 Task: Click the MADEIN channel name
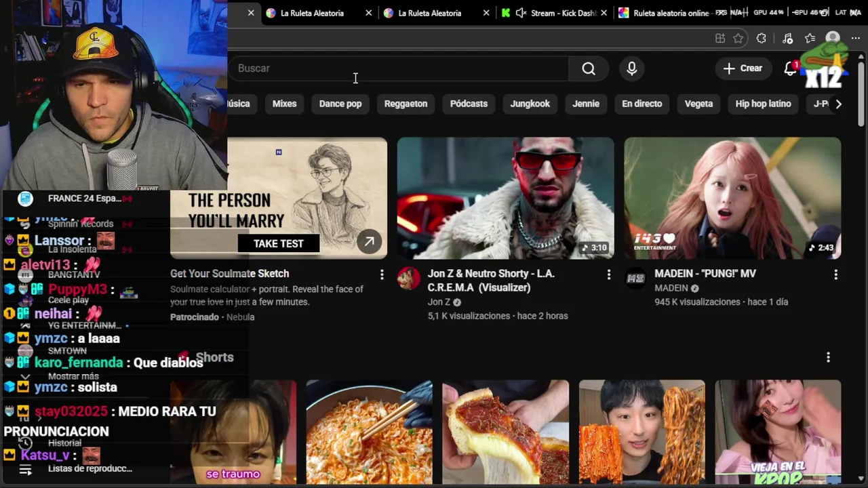coord(671,288)
